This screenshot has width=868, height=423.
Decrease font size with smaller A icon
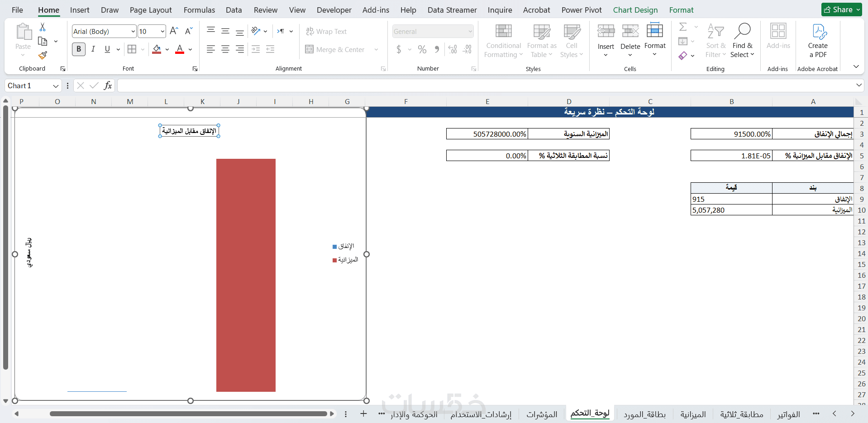(x=189, y=31)
